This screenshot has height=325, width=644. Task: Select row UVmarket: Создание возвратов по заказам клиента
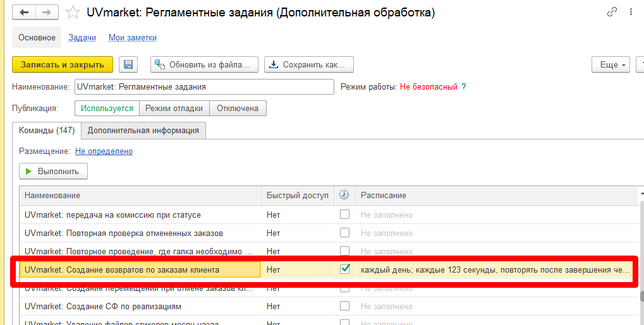(140, 269)
